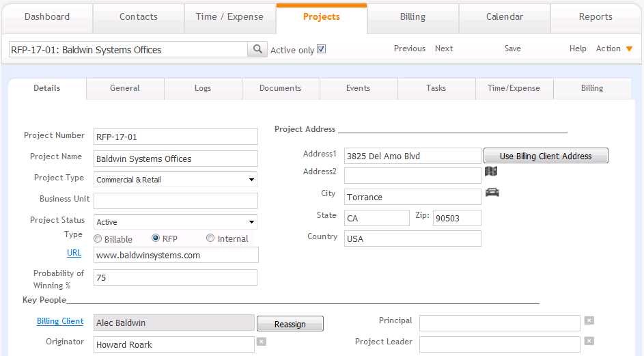Open the Billing Client link
This screenshot has width=644, height=356.
(x=60, y=321)
